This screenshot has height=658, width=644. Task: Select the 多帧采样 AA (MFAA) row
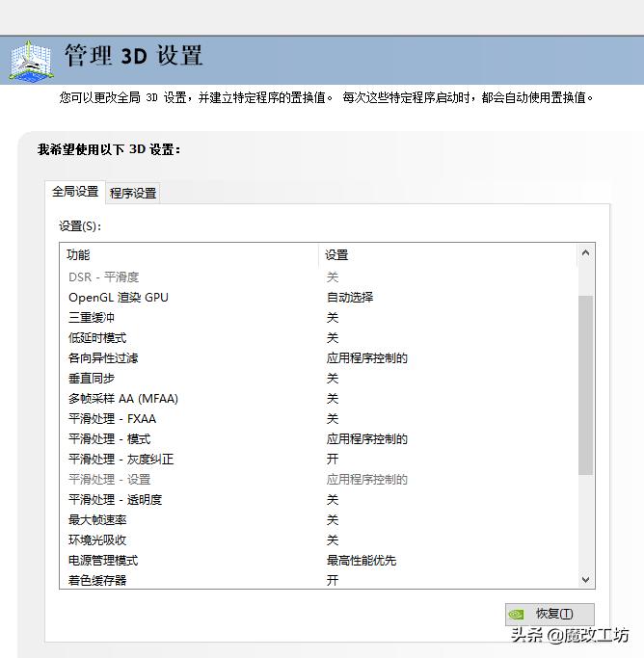pos(319,398)
